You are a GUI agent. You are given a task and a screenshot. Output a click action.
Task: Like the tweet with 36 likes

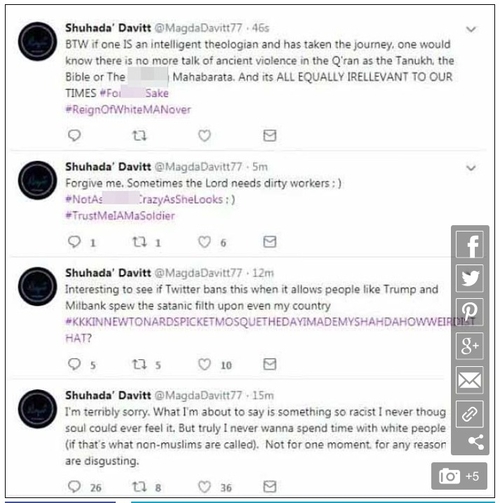(x=204, y=487)
